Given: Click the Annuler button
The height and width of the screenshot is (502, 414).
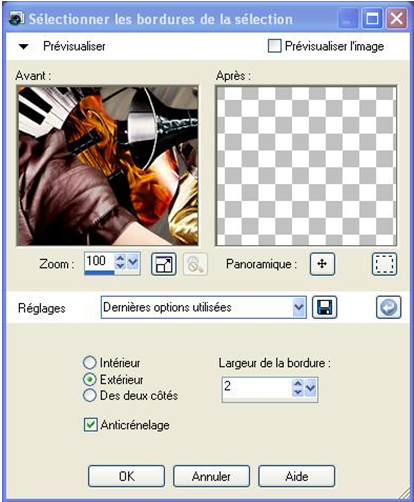Looking at the screenshot, I should pos(211,476).
